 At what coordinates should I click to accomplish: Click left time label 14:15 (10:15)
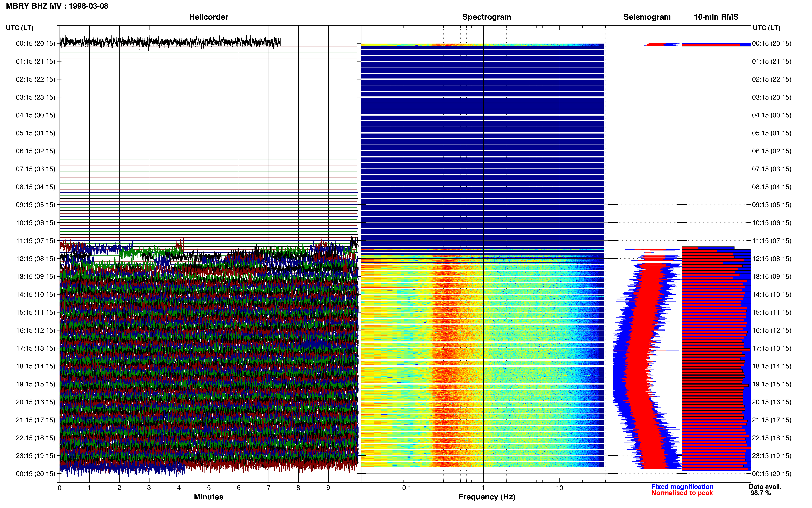[36, 294]
